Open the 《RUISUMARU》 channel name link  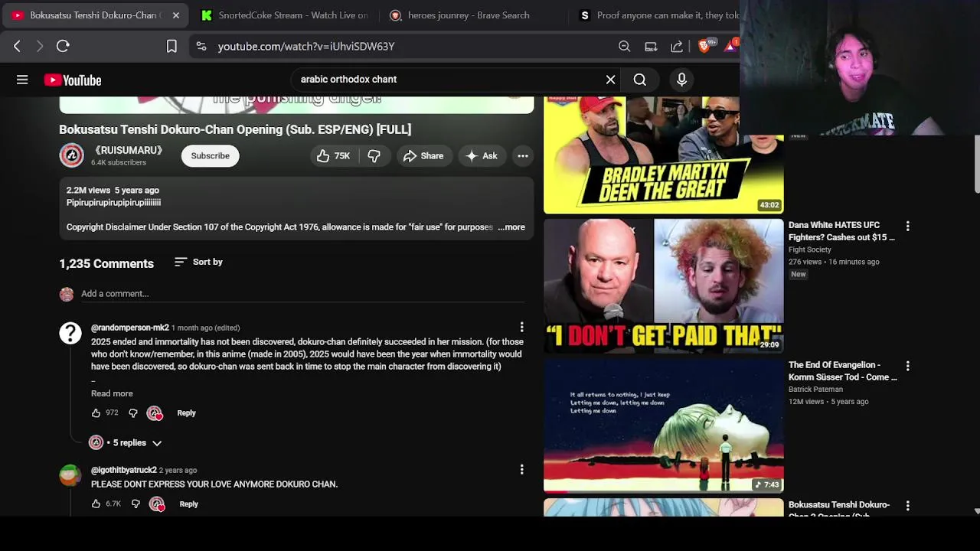click(127, 150)
